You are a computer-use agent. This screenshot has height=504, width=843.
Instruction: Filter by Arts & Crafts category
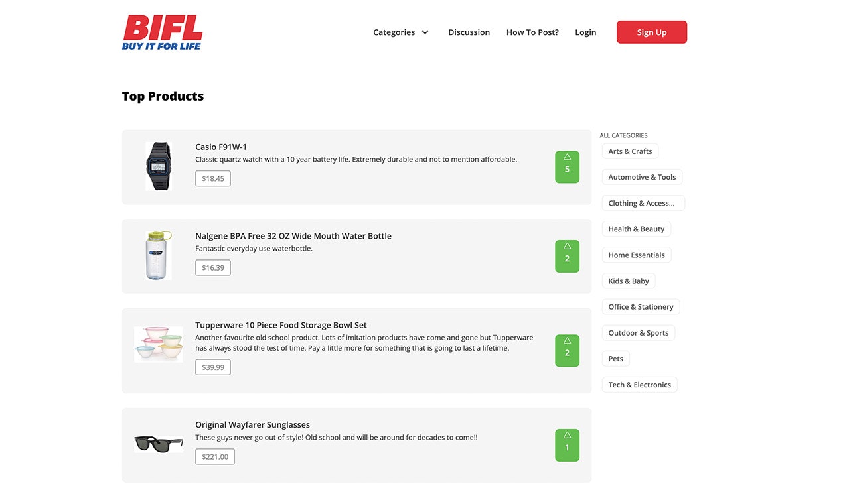pos(630,151)
